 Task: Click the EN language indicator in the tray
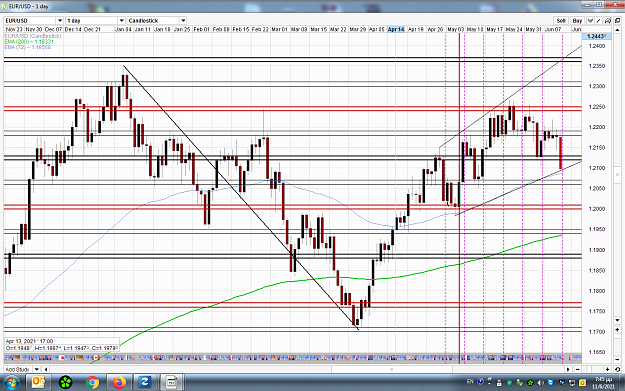coord(470,381)
